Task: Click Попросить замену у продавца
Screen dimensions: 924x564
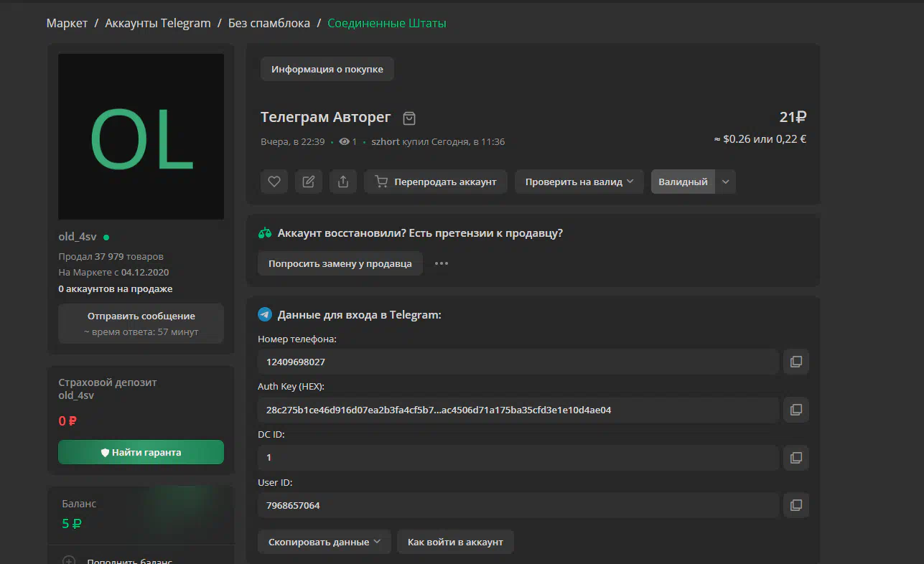Action: coord(340,263)
